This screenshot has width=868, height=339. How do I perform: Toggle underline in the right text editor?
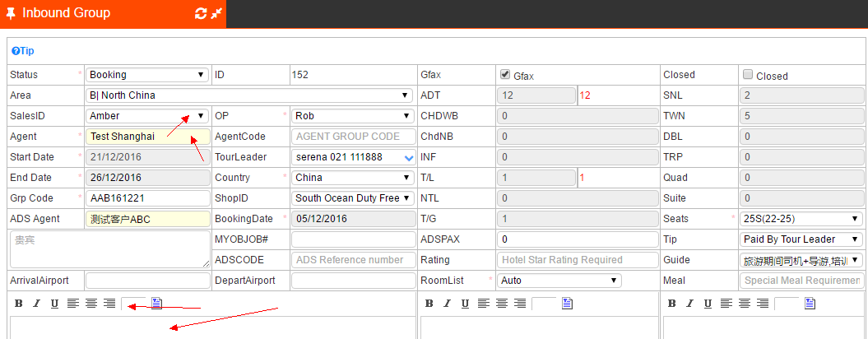[707, 304]
